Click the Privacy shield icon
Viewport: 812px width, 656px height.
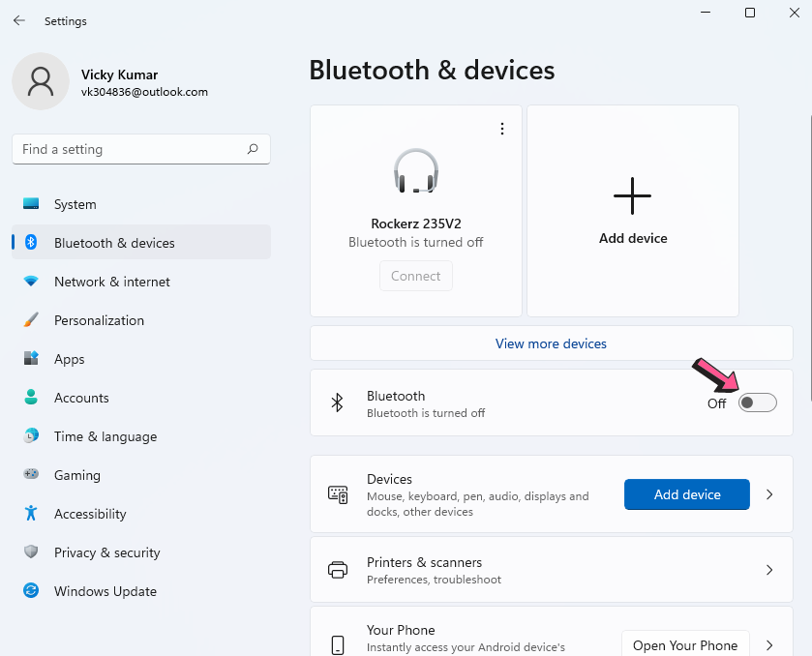tap(31, 552)
